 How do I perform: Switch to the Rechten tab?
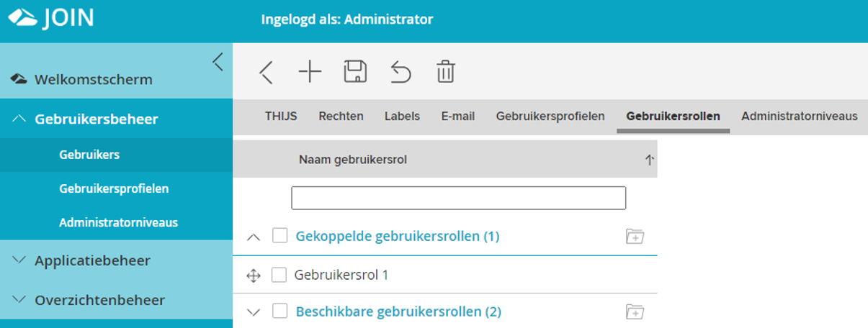point(341,116)
